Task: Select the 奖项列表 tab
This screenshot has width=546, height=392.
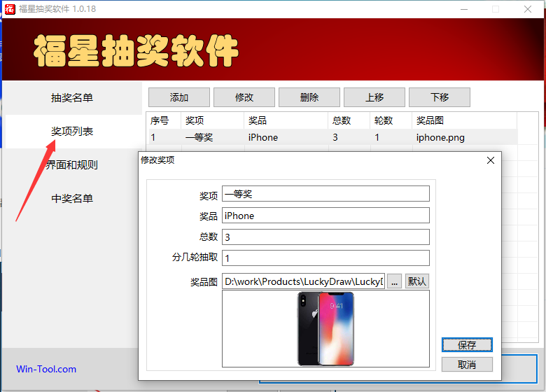Action: pyautogui.click(x=72, y=131)
